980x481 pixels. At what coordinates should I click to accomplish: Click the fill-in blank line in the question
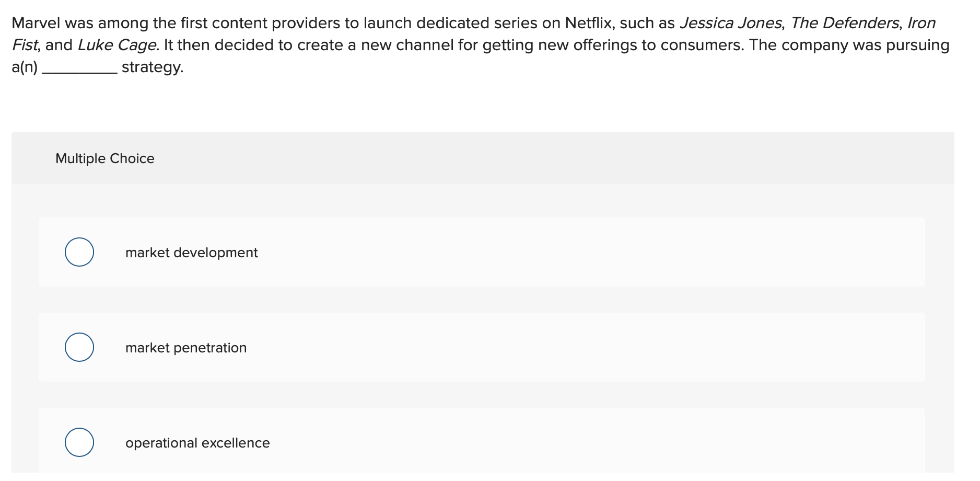tap(79, 72)
